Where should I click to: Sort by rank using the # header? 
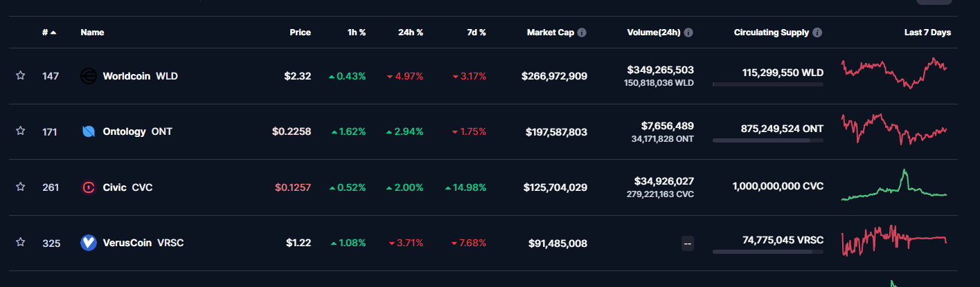48,33
